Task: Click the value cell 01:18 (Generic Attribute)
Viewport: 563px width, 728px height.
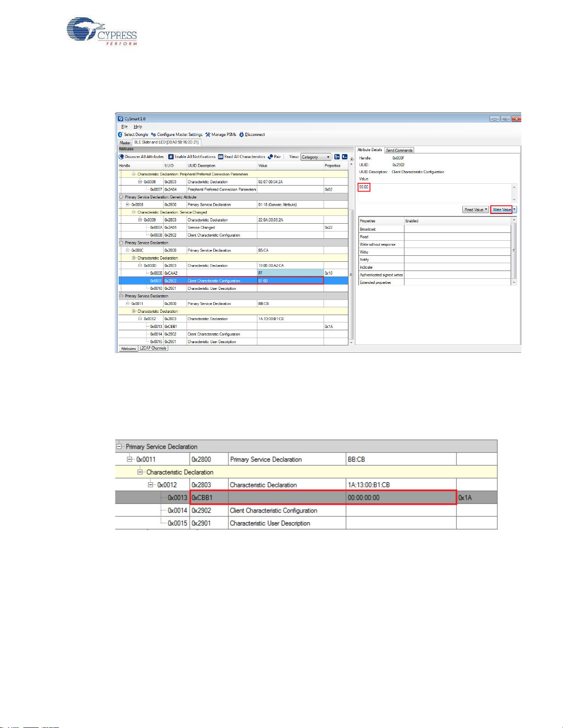Action: (290, 205)
